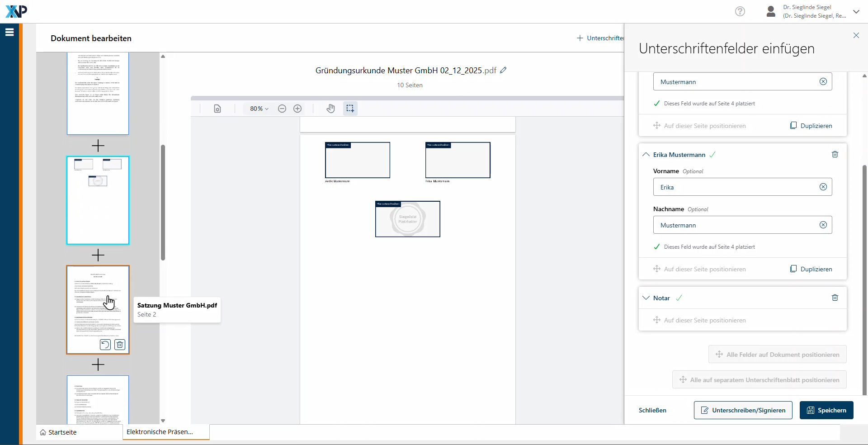Open the 80% zoom level dropdown
Image resolution: width=868 pixels, height=445 pixels.
tap(259, 109)
